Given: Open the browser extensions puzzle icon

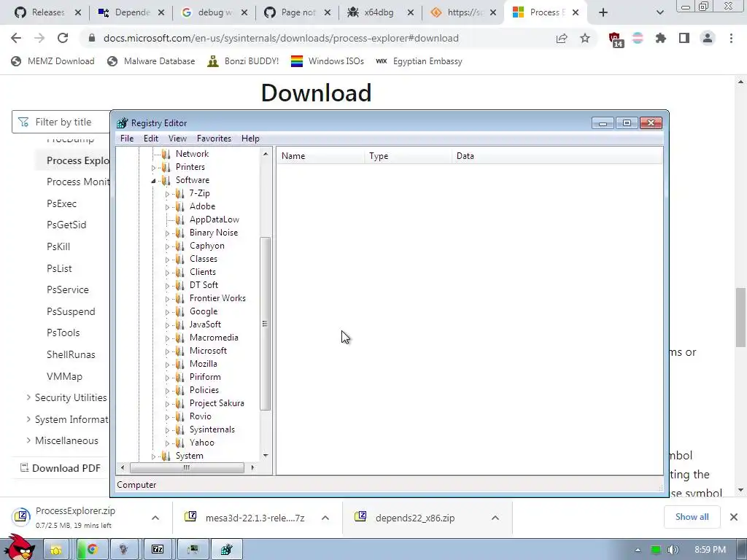Looking at the screenshot, I should tap(661, 38).
